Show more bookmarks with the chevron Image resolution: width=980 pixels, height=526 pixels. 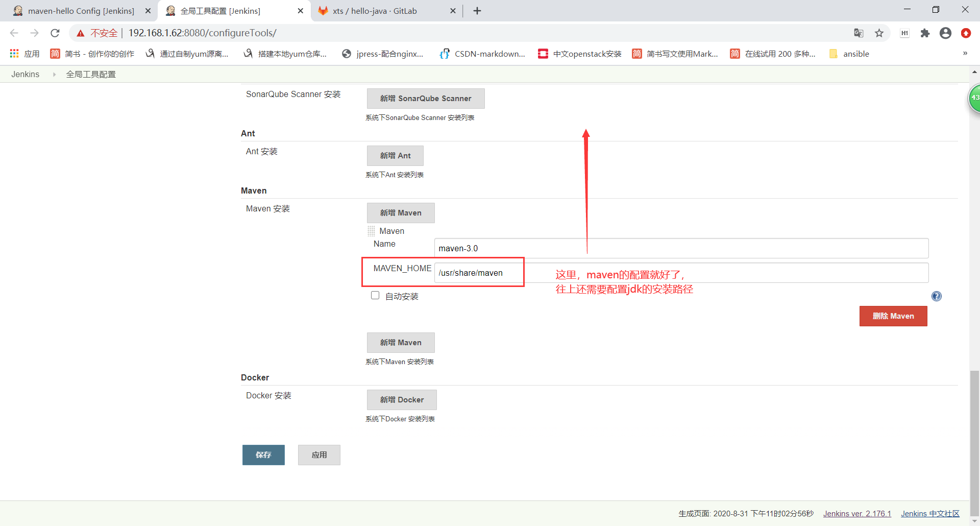point(965,53)
